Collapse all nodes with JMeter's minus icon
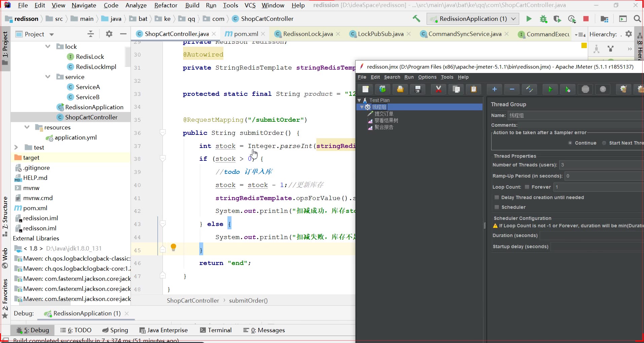 (512, 89)
